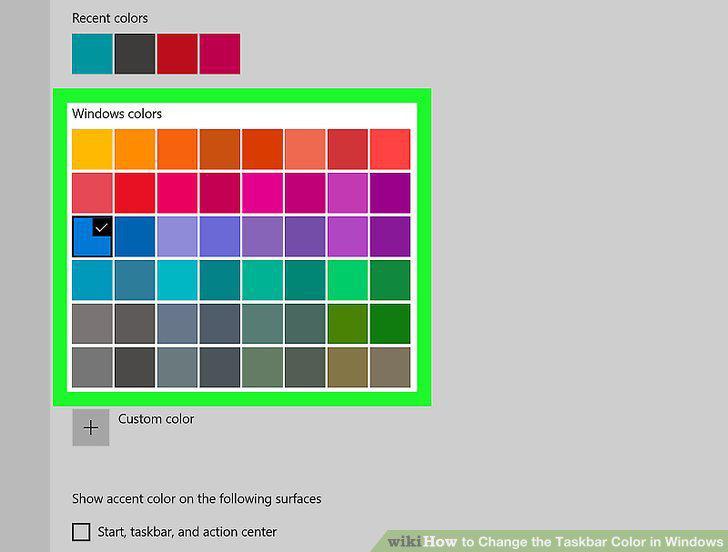Viewport: 728px width, 552px height.
Task: Click the 'Custom color' label
Action: click(156, 419)
